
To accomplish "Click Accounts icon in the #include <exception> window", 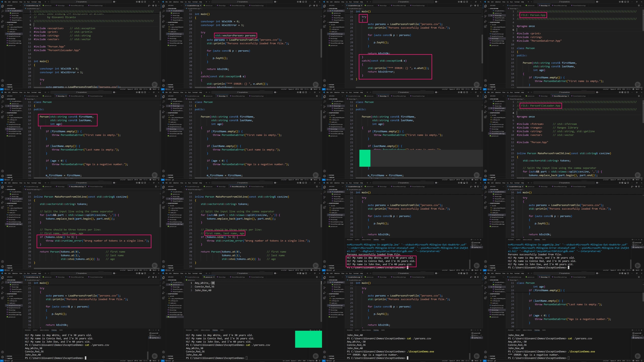I will [x=2, y=80].
